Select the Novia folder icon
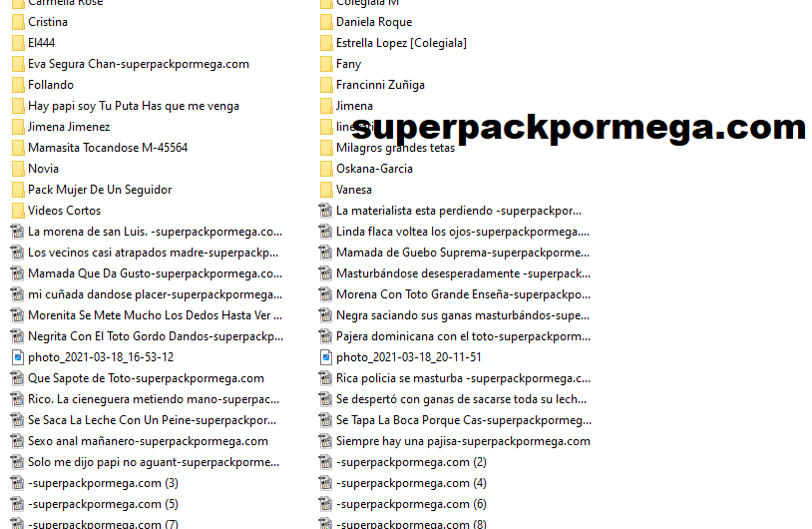 coord(18,169)
